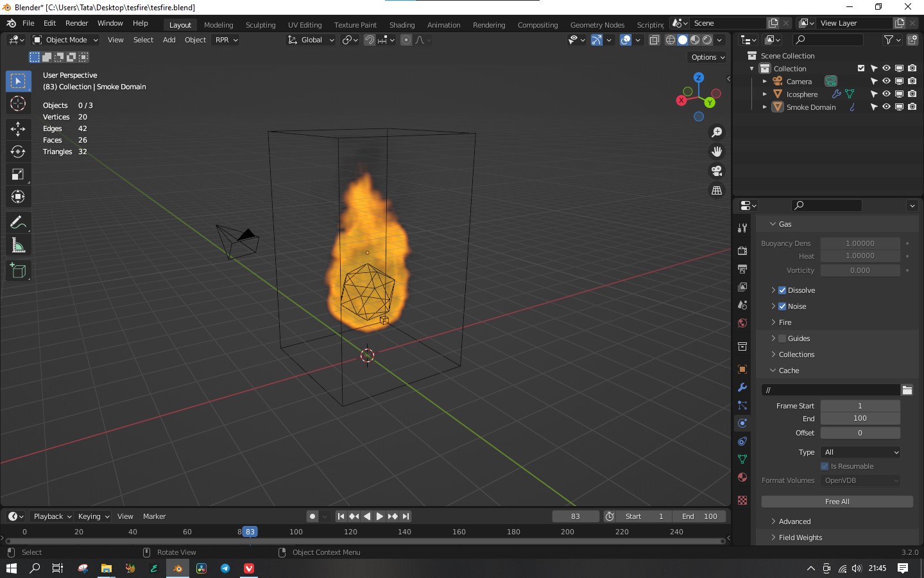
Task: Jump to the timeline start frame
Action: click(x=341, y=516)
